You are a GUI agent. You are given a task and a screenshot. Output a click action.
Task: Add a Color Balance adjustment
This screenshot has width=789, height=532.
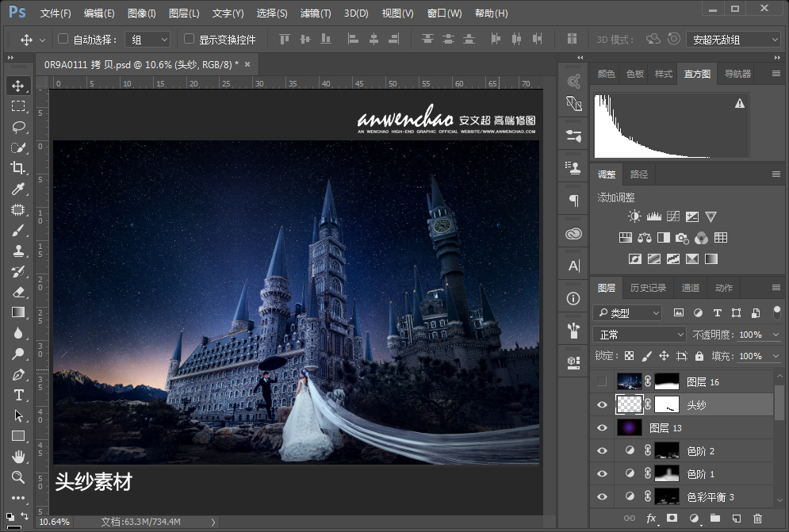(x=645, y=238)
